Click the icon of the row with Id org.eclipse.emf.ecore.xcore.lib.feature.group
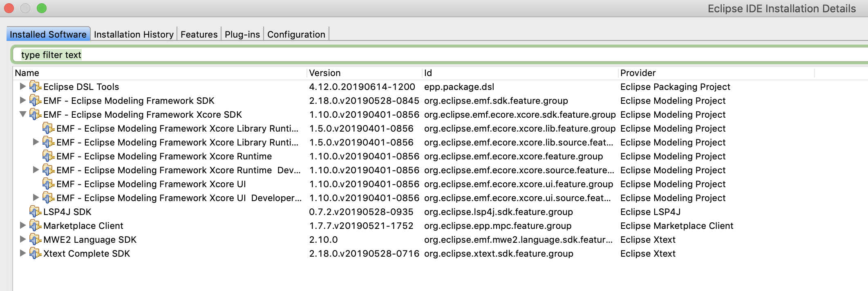 (49, 128)
